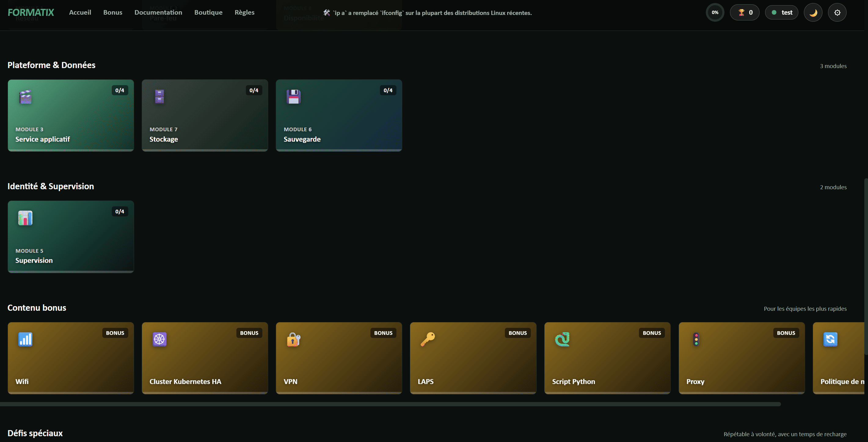
Task: Open the Règles page
Action: click(x=245, y=13)
